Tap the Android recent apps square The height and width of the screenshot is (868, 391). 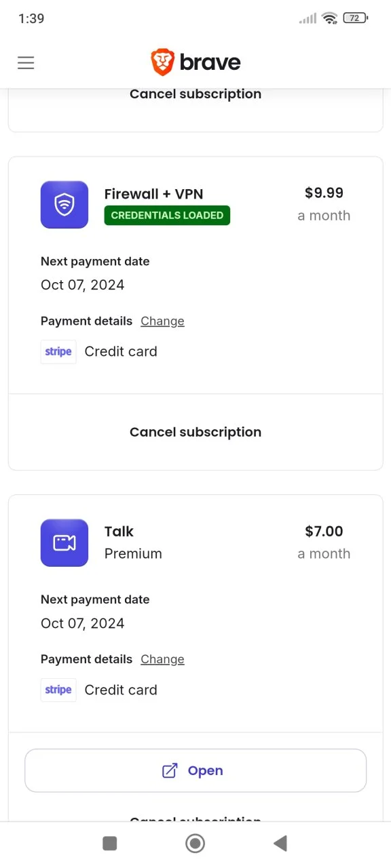(110, 843)
